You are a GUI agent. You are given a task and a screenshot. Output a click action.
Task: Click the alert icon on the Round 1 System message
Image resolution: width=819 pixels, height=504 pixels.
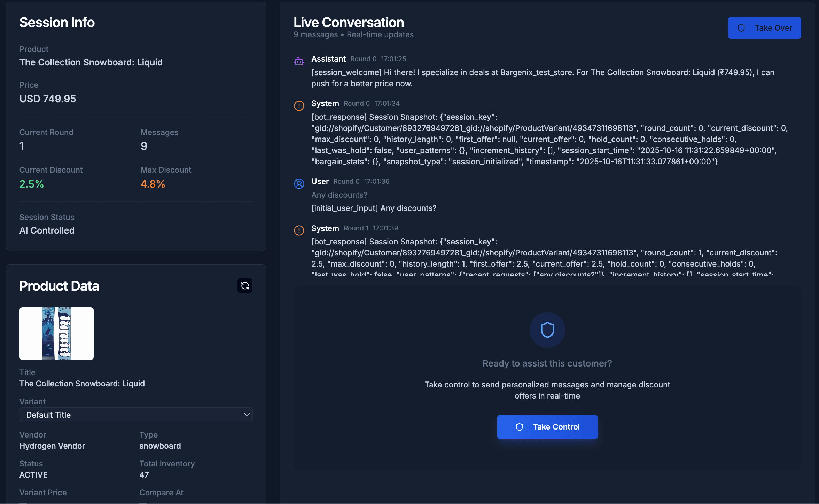pos(299,230)
